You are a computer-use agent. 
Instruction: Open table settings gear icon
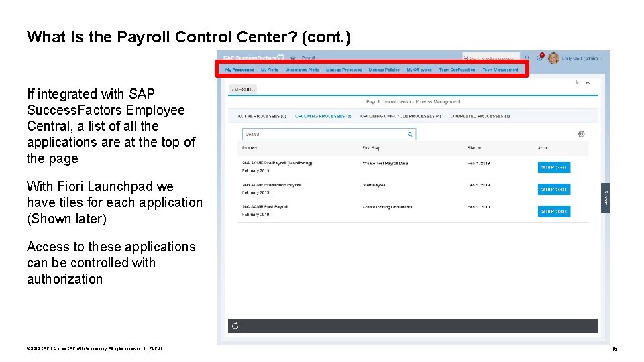581,134
